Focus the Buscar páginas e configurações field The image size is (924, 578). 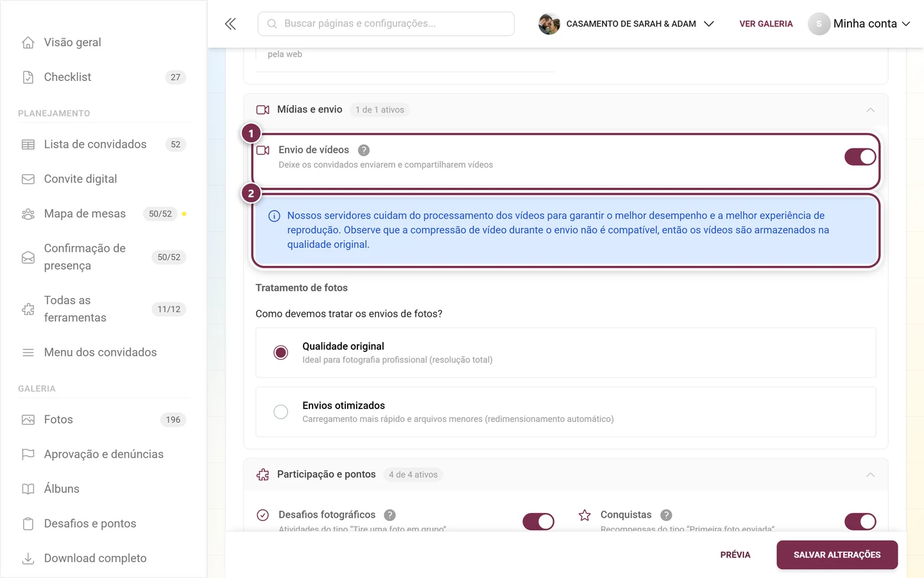pos(386,24)
